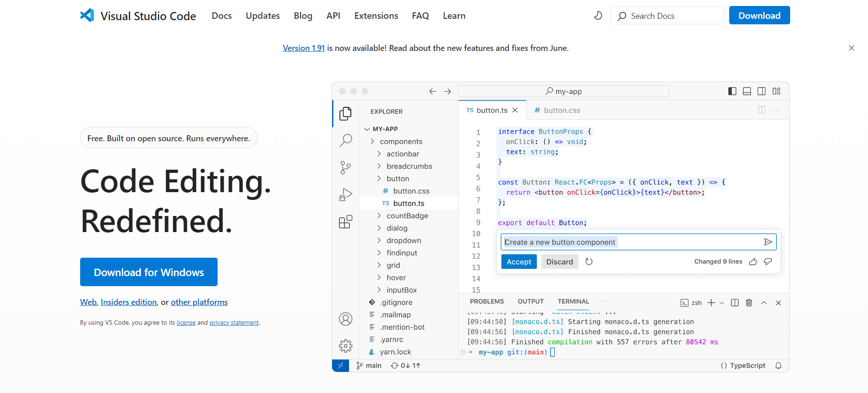Open the Source Control icon in activity bar
Image resolution: width=868 pixels, height=393 pixels.
click(x=346, y=167)
